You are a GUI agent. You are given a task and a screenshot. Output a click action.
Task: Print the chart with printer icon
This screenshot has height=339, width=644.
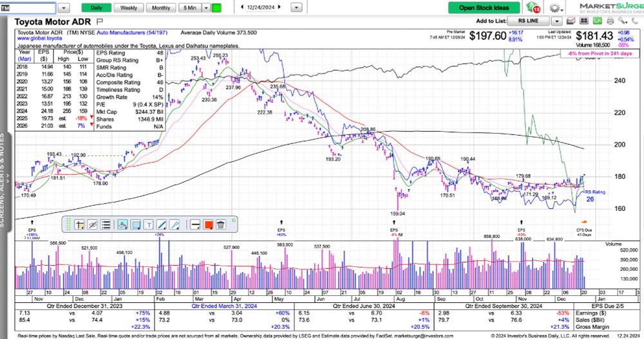[x=611, y=21]
